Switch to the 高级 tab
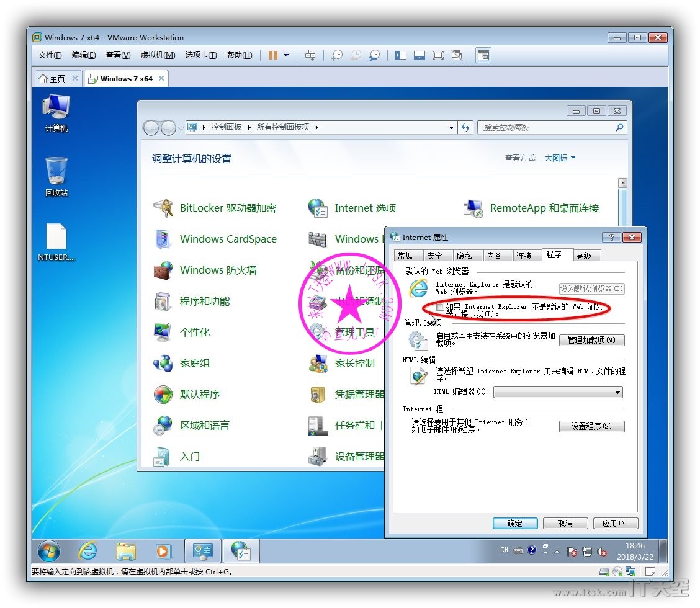The image size is (700, 608). 583,256
